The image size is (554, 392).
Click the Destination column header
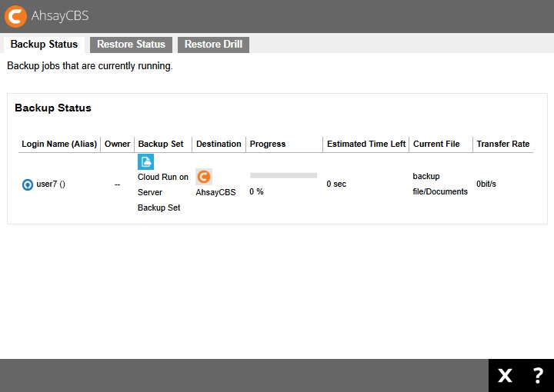(219, 144)
